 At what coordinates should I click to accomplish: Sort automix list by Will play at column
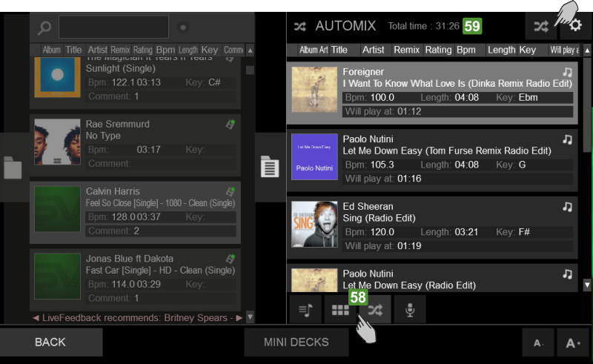pos(564,50)
